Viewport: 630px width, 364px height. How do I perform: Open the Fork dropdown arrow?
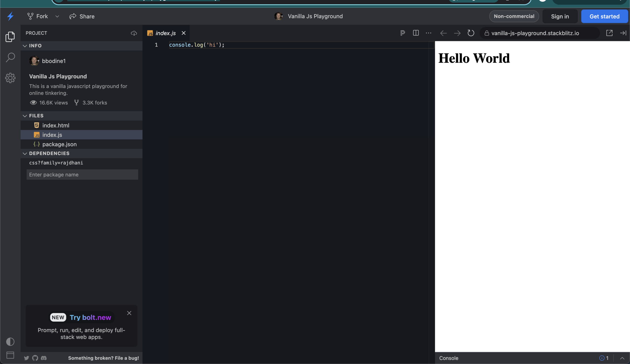coord(57,16)
